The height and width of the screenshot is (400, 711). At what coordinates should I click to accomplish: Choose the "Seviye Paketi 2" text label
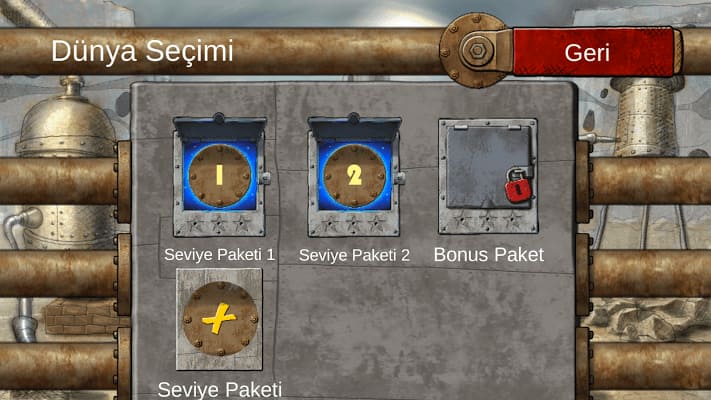354,255
